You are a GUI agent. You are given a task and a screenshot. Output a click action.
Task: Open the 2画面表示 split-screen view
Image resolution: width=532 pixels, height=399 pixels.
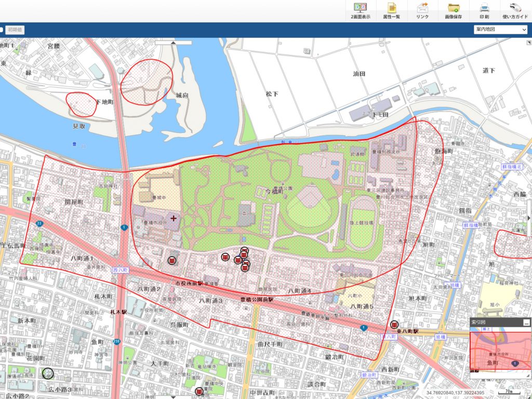[361, 11]
